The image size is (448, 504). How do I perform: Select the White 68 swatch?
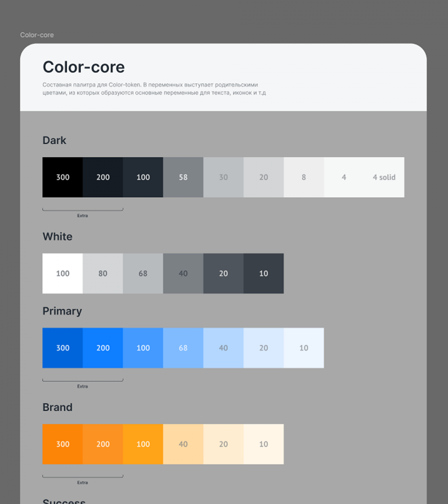[143, 273]
